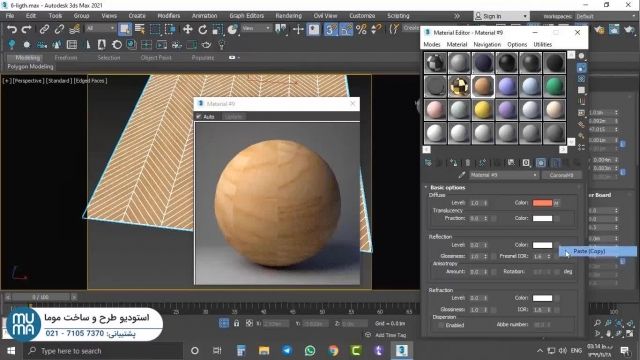Choose the Rectangular Selection Region tool
This screenshot has width=640, height=360.
pos(155,29)
